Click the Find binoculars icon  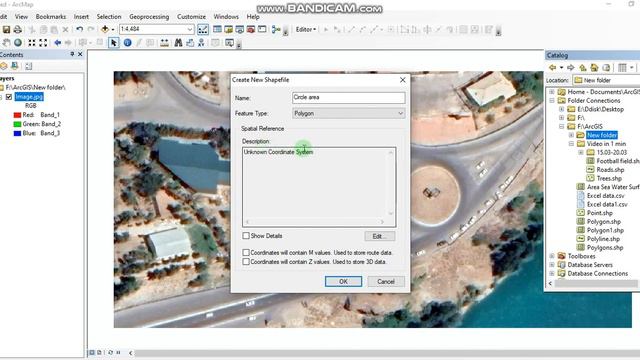tap(178, 42)
